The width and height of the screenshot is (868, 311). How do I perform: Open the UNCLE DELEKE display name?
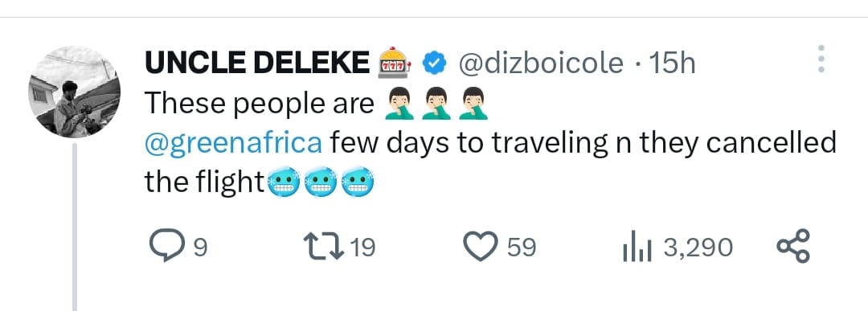coord(257,63)
